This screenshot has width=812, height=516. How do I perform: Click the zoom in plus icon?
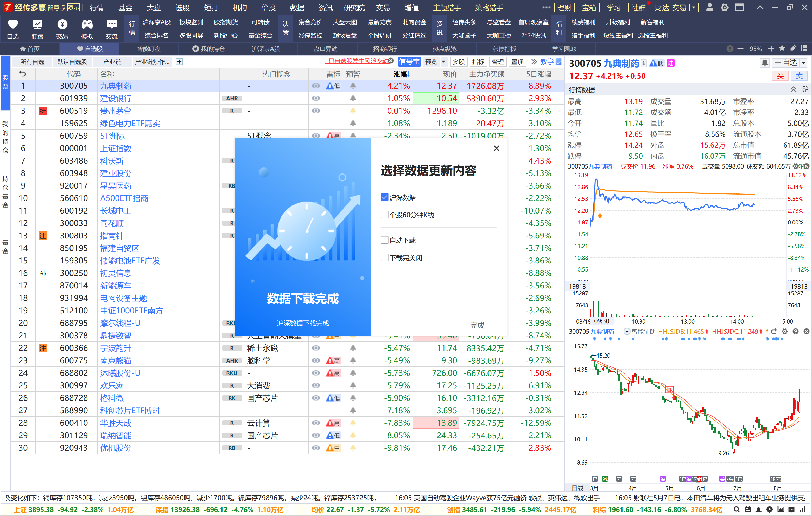tap(771, 49)
